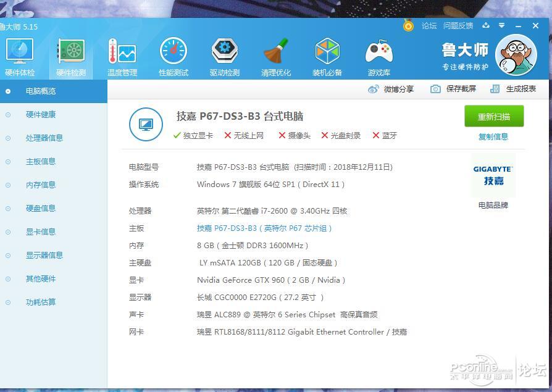Click the 蓝牙 status indicator
The image size is (552, 392).
point(385,135)
